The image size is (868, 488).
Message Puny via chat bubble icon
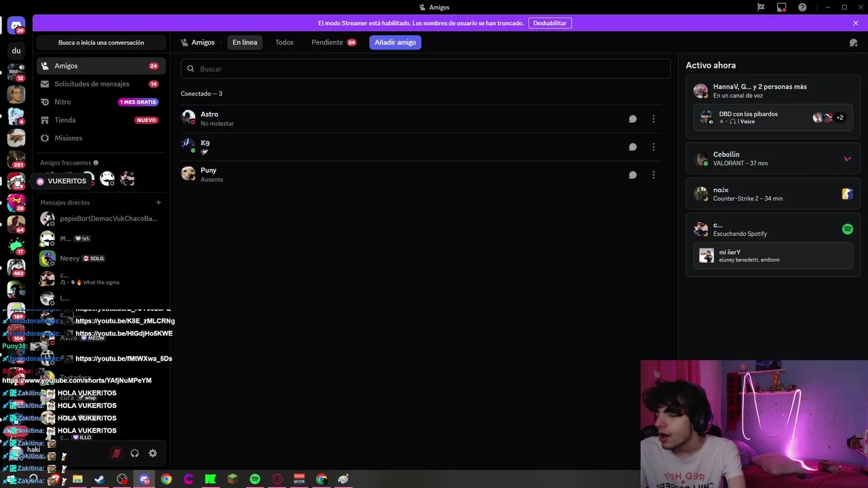633,175
